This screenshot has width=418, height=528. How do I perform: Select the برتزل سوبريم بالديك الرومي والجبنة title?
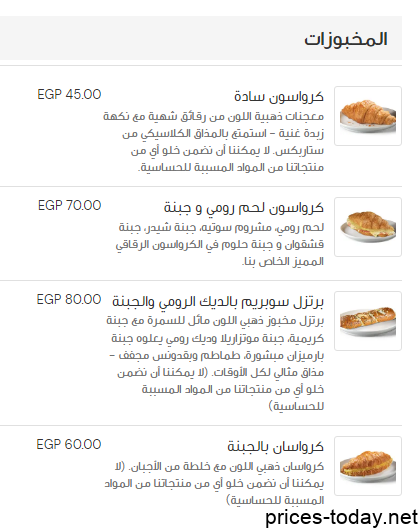tap(218, 302)
